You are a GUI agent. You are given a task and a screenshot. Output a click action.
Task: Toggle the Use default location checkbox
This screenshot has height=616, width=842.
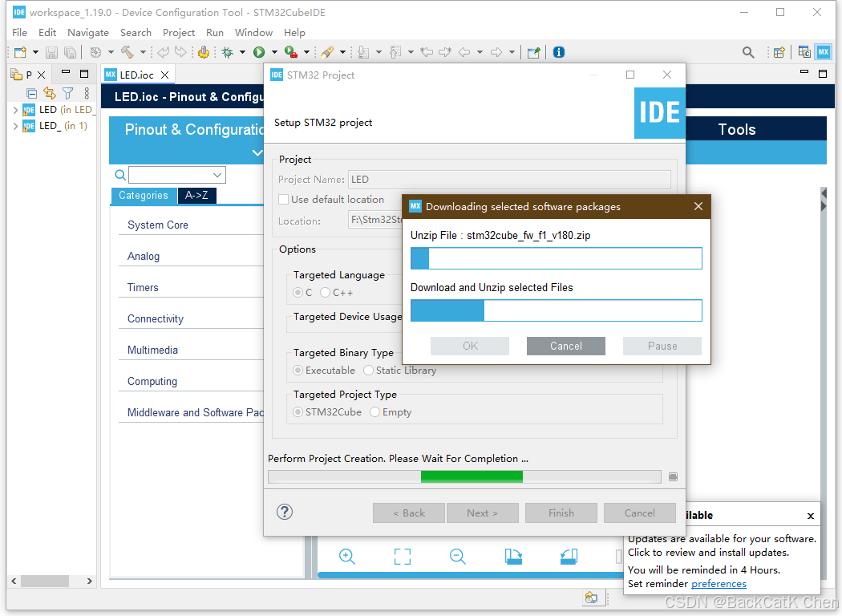[x=284, y=199]
